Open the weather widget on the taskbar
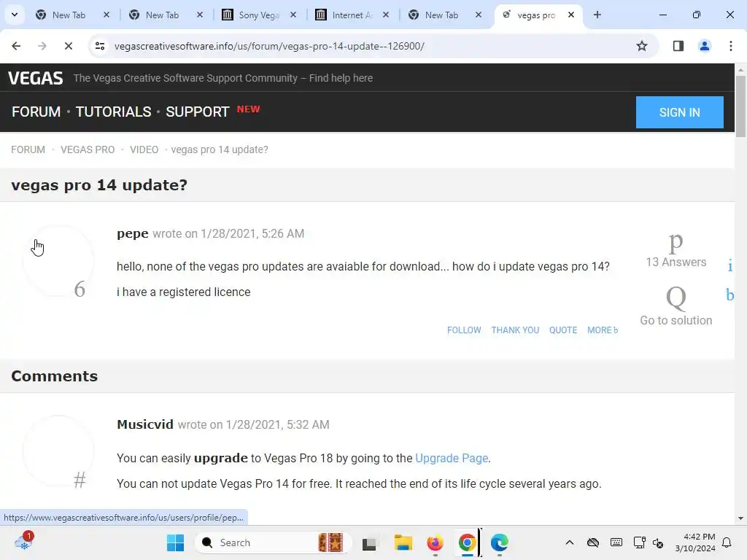 (24, 542)
